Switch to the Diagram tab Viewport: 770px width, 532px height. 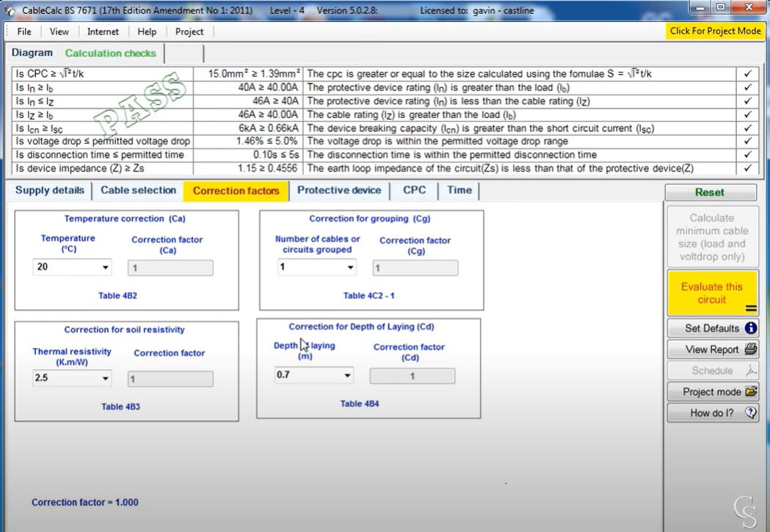pyautogui.click(x=32, y=53)
